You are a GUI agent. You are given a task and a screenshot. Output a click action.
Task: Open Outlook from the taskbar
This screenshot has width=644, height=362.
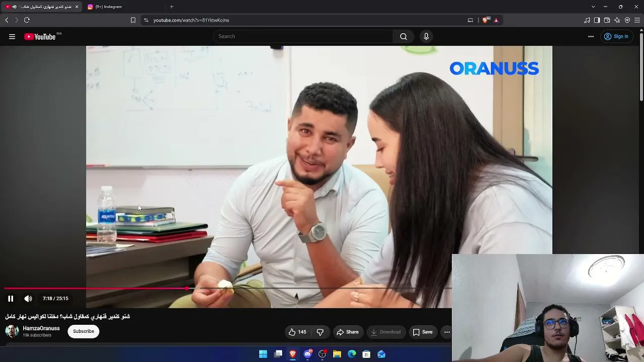pyautogui.click(x=381, y=354)
